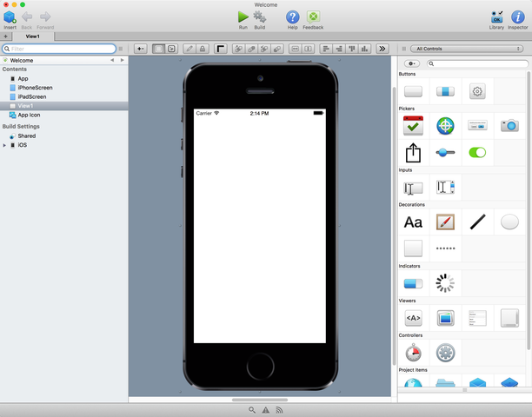532x417 pixels.
Task: Open the Feedback tool
Action: [313, 17]
